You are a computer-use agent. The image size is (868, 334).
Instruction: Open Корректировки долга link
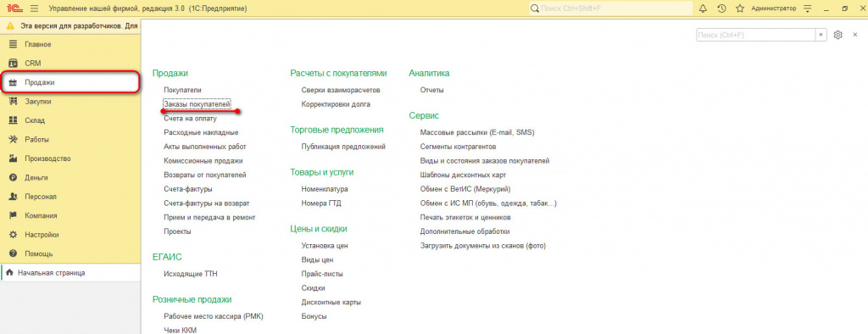coord(336,104)
